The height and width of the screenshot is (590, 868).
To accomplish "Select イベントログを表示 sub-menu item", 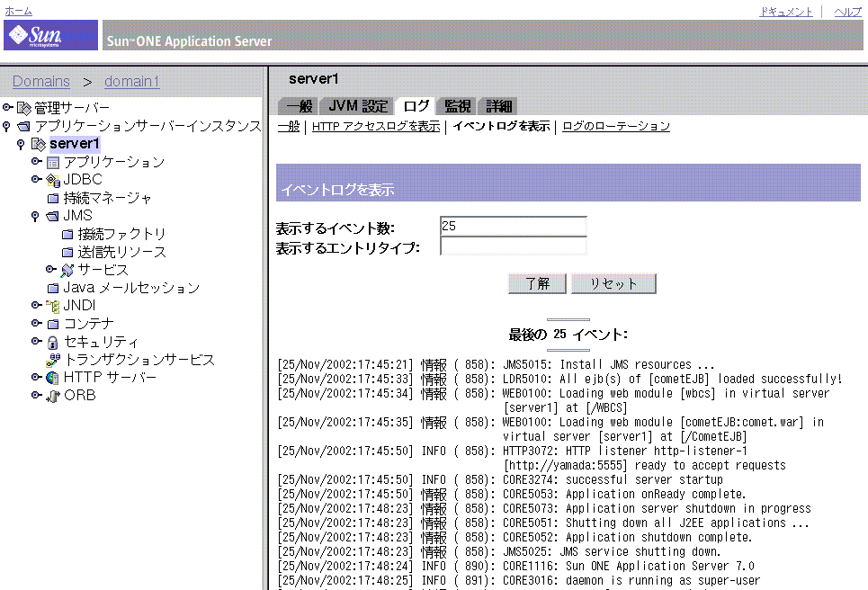I will click(x=502, y=126).
